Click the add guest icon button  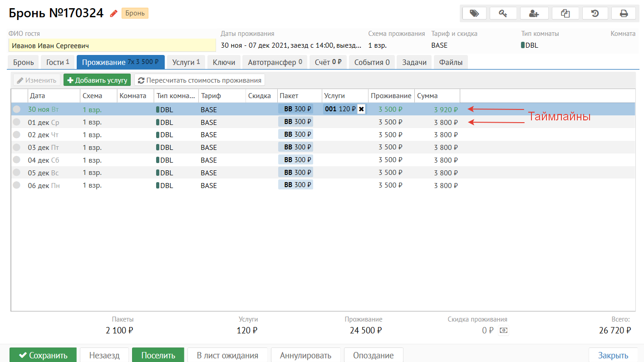coord(534,13)
